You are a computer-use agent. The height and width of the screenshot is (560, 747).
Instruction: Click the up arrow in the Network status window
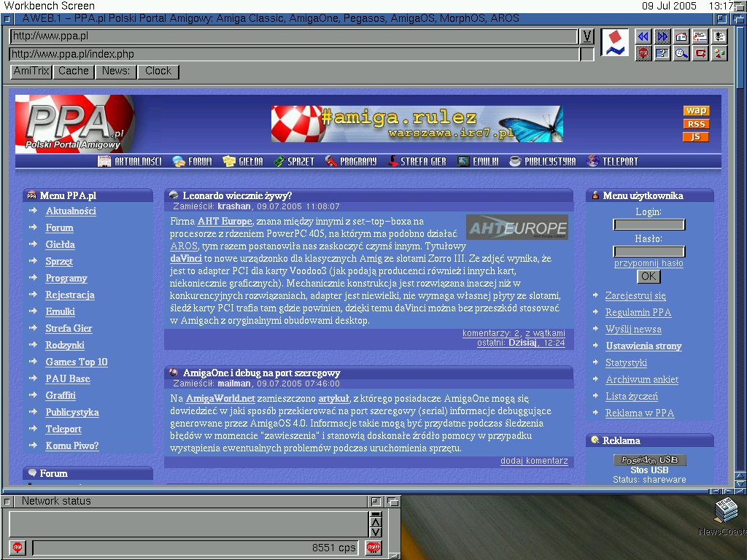pyautogui.click(x=376, y=522)
